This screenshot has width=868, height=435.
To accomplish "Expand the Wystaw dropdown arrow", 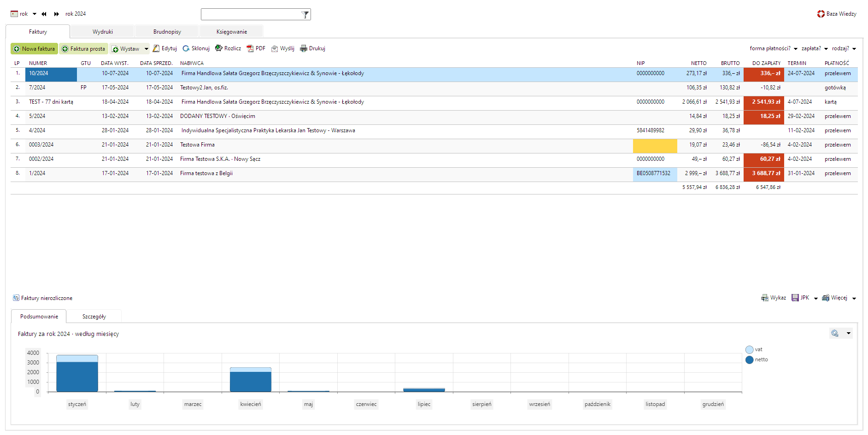I will pyautogui.click(x=147, y=49).
